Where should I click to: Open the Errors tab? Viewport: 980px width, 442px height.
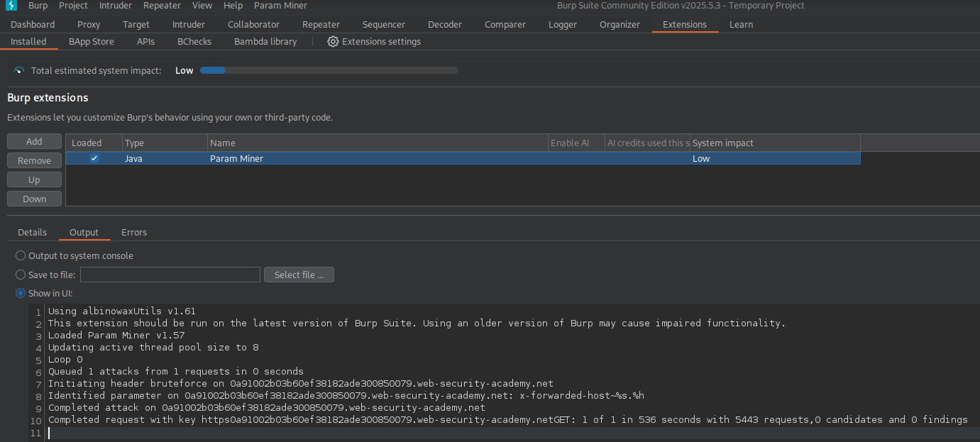tap(134, 233)
